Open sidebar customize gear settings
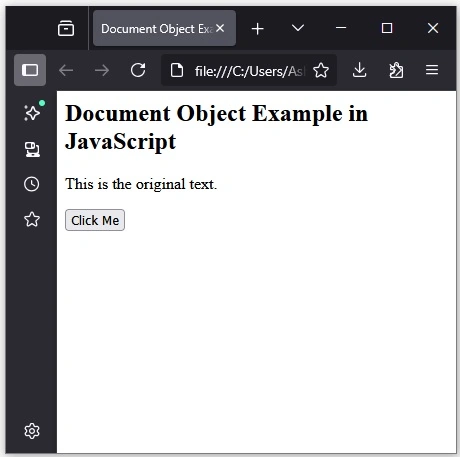460x457 pixels. click(x=32, y=431)
